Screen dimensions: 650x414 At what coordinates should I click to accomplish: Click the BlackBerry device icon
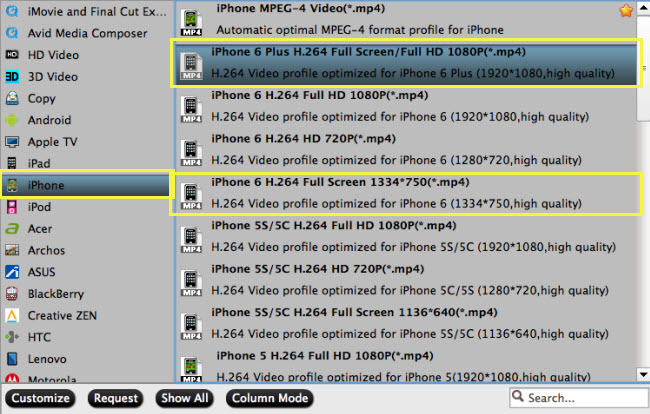(x=12, y=293)
